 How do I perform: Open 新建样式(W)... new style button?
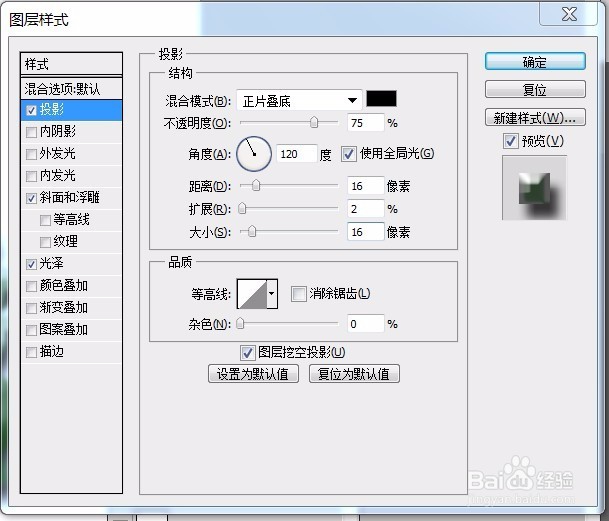[535, 117]
